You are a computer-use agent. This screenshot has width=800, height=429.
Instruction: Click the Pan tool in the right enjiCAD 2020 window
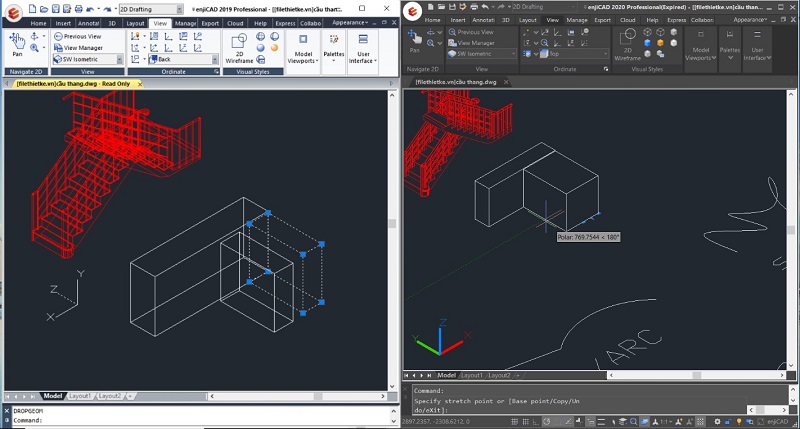point(414,40)
